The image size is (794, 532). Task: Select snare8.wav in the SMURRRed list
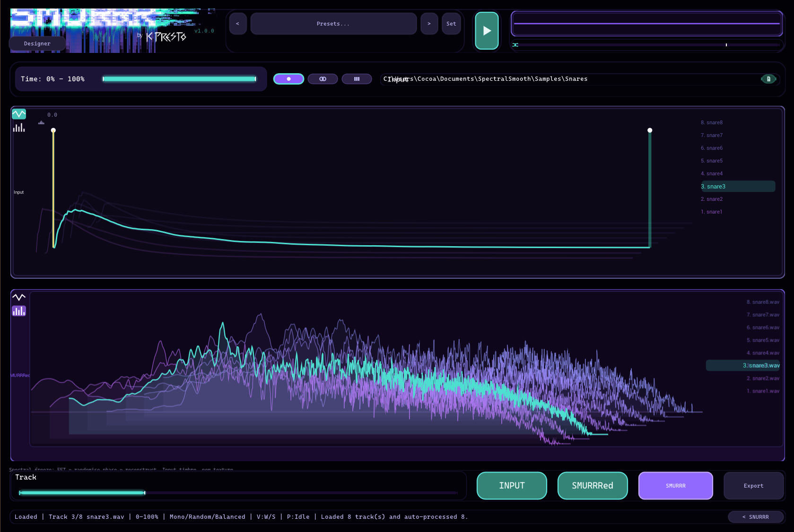tap(763, 302)
